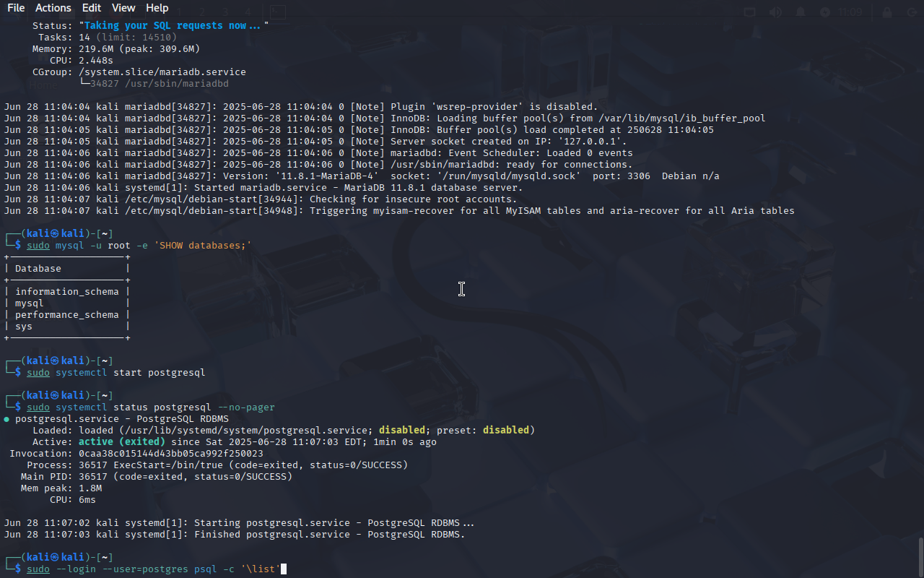Click the 'Started mariadb.service' log line
The image size is (924, 578).
click(263, 188)
